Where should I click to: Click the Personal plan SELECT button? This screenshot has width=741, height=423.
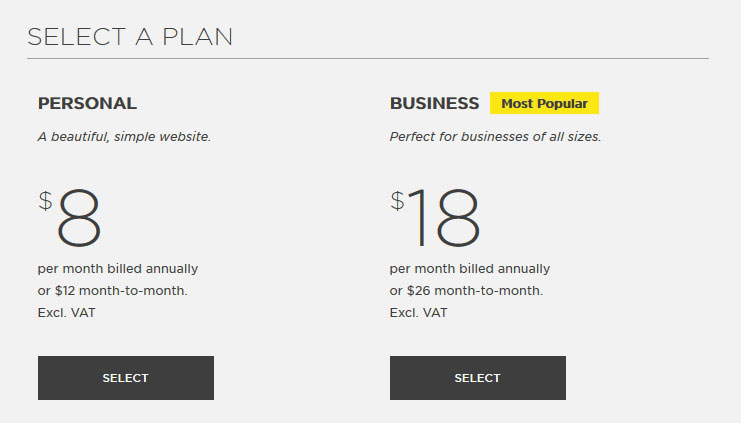(125, 378)
